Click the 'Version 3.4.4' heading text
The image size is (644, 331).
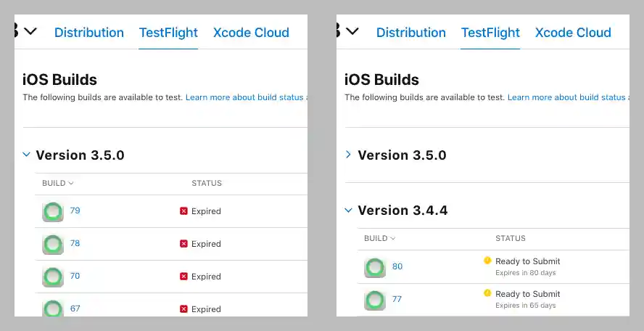coord(403,210)
